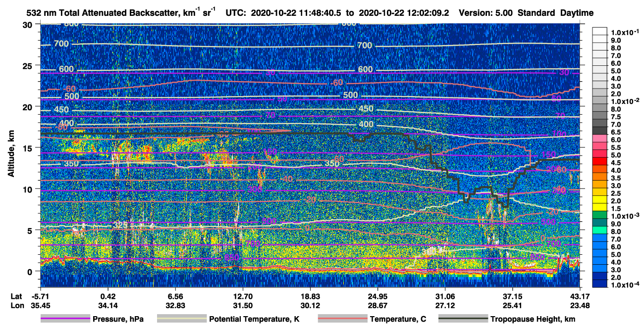Screen dimensions: 644x330
Task: Click the longitude value "30.12"
Action: [x=310, y=305]
